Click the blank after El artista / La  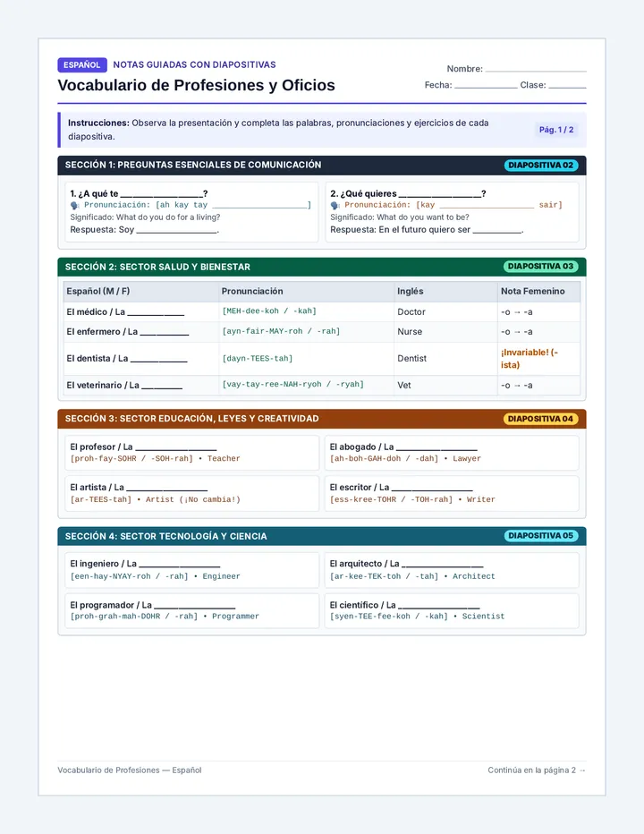pyautogui.click(x=167, y=489)
